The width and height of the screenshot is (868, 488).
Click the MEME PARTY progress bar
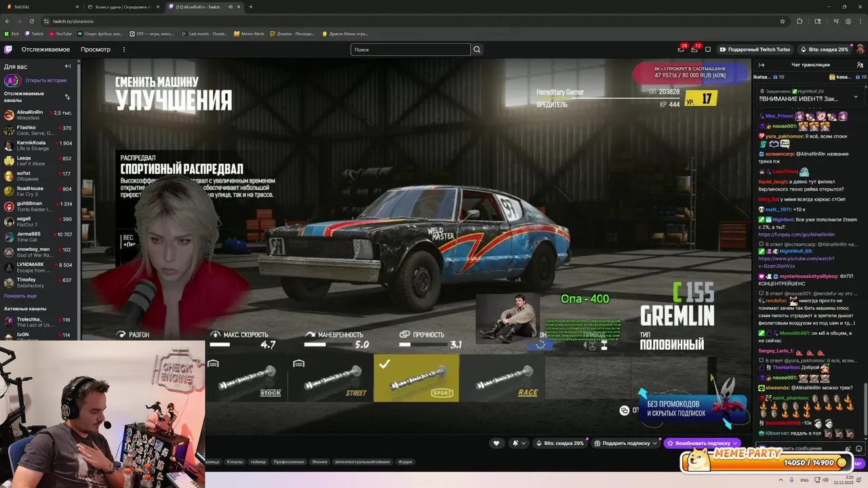pyautogui.click(x=766, y=462)
